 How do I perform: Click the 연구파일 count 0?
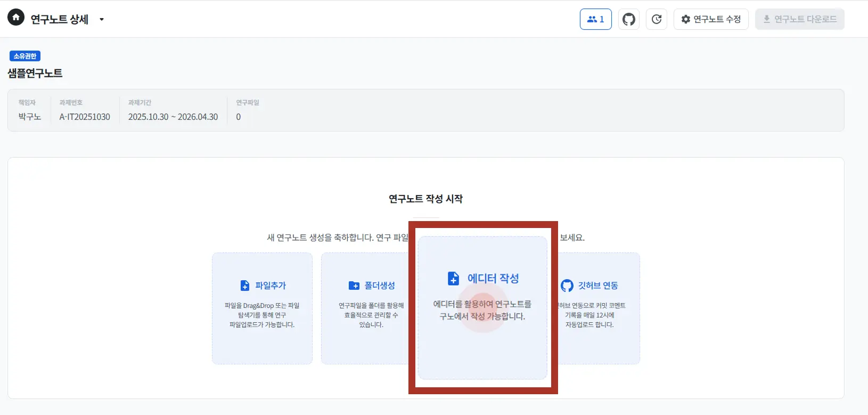[239, 117]
